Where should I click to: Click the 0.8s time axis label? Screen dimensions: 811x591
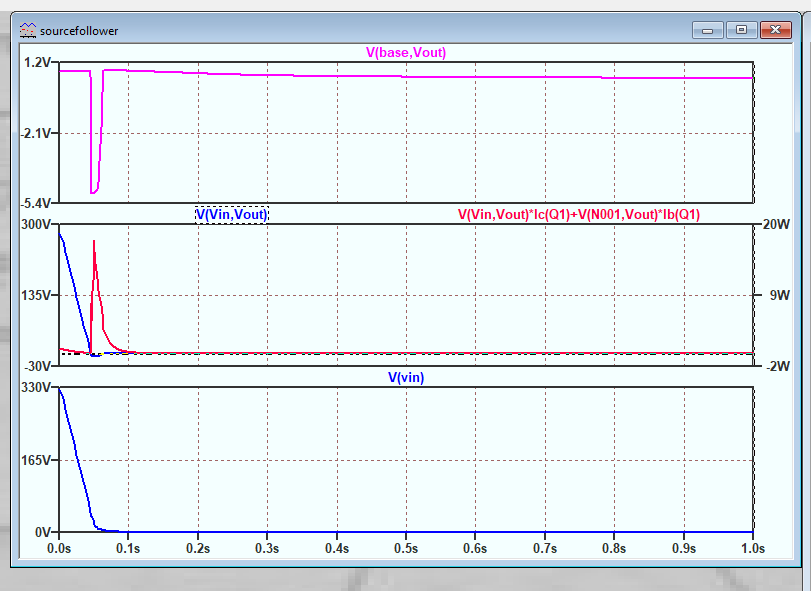(x=614, y=549)
